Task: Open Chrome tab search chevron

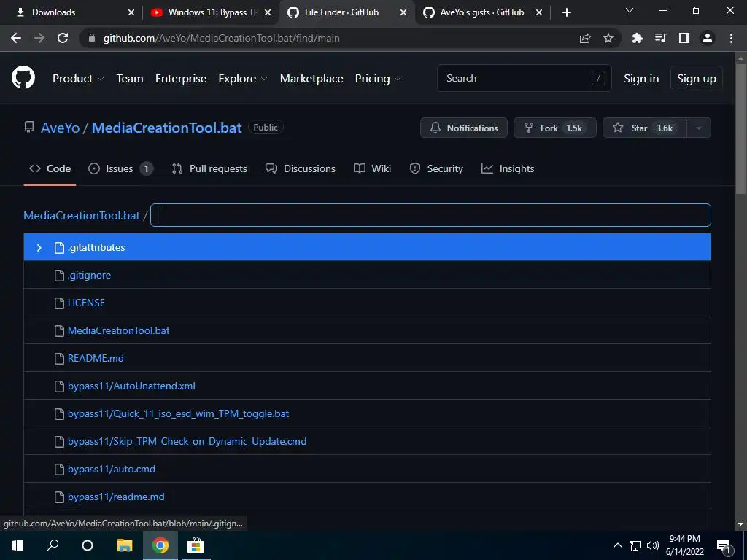Action: point(630,10)
